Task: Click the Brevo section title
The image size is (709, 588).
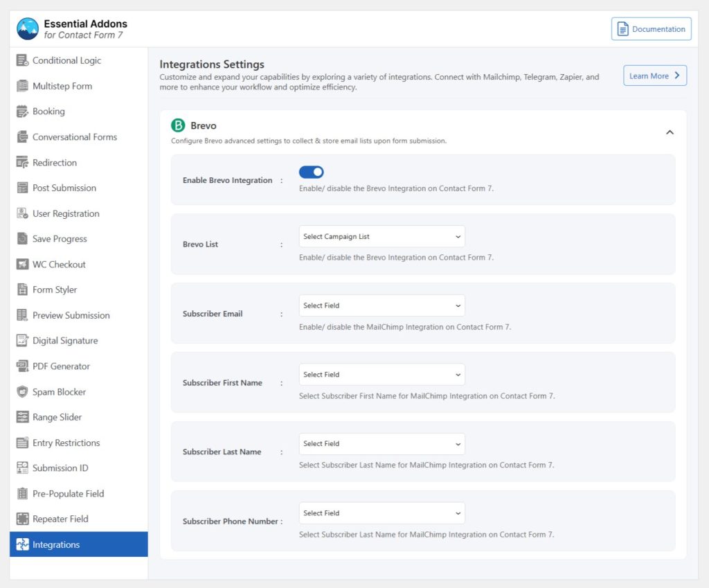Action: [x=203, y=125]
